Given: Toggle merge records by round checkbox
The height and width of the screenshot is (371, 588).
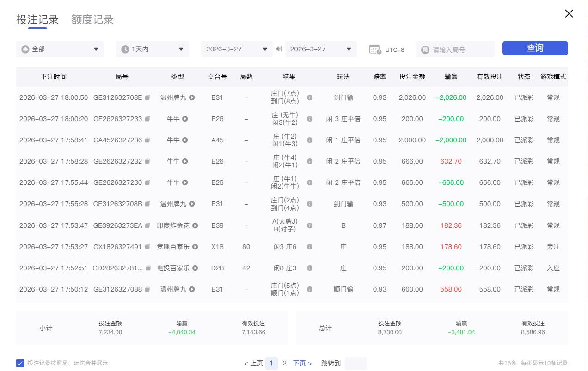Looking at the screenshot, I should coord(20,363).
